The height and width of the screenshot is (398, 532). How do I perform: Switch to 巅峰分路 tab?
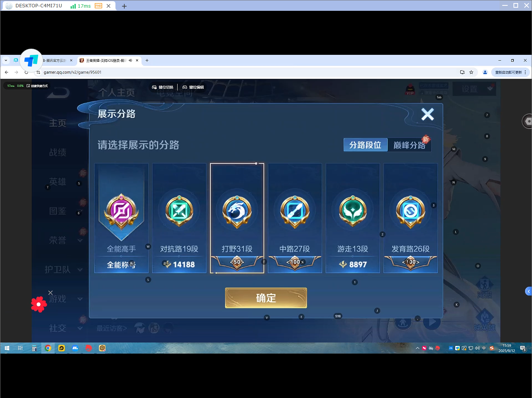pyautogui.click(x=409, y=145)
